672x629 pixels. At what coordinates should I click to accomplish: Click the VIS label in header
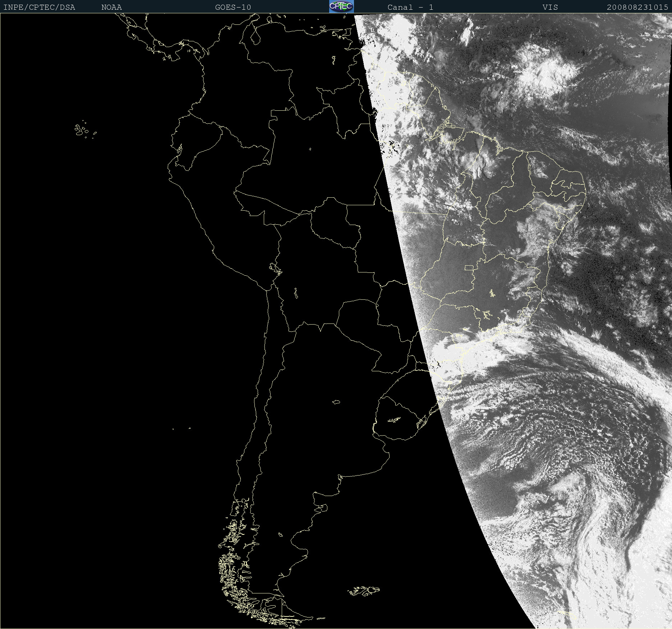point(550,7)
